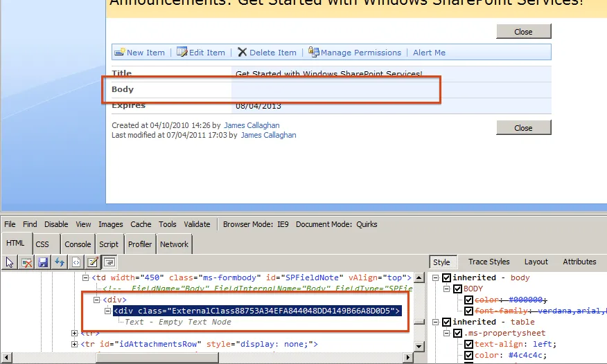Collapse the td ms-formbody node
The height and width of the screenshot is (364, 607).
tap(85, 277)
